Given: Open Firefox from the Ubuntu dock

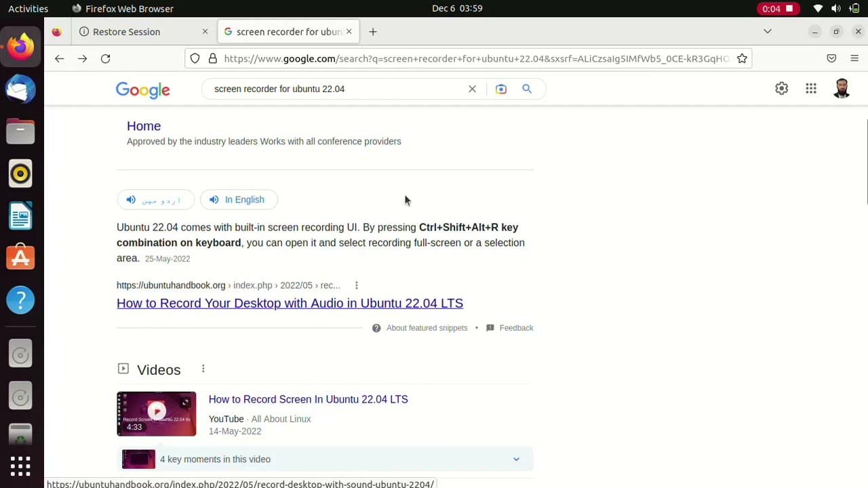Looking at the screenshot, I should [20, 47].
